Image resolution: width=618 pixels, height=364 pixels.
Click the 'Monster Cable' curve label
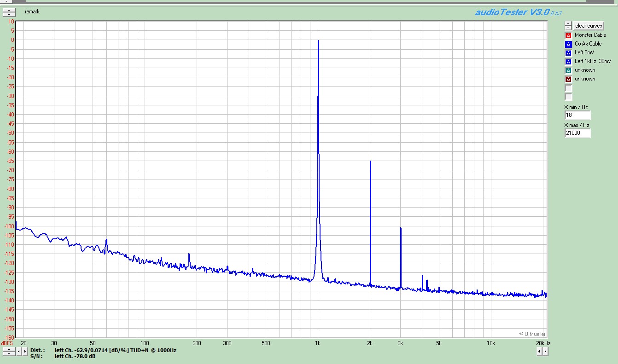coord(590,35)
